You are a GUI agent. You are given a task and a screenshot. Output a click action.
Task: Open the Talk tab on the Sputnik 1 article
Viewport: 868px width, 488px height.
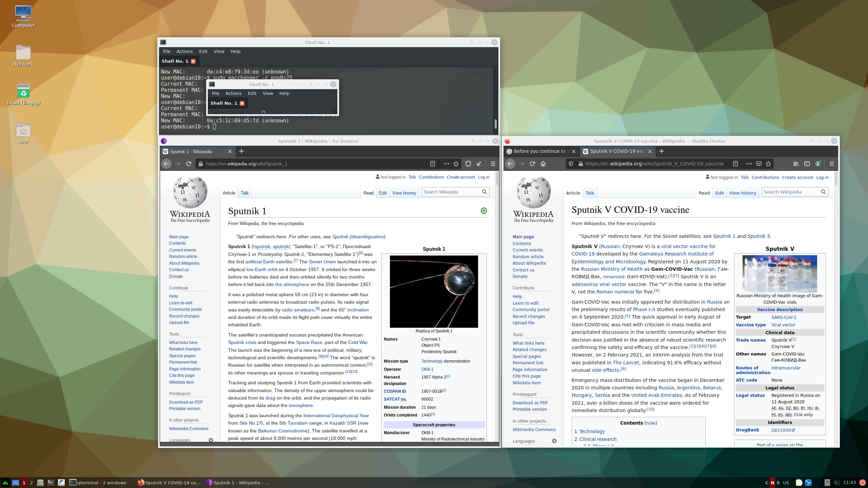[244, 193]
